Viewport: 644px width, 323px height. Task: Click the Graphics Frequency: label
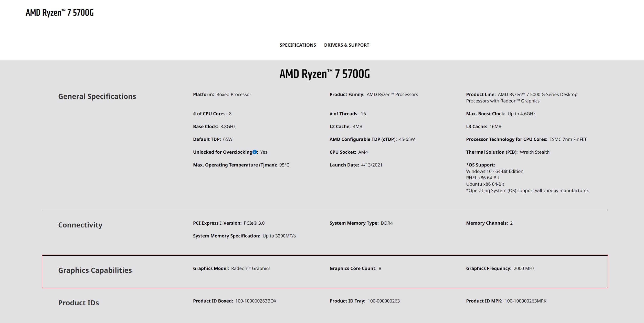pos(489,268)
